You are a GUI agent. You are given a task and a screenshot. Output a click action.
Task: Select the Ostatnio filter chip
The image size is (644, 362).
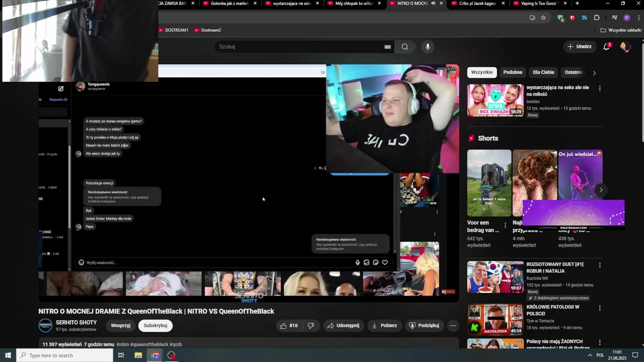coord(574,72)
